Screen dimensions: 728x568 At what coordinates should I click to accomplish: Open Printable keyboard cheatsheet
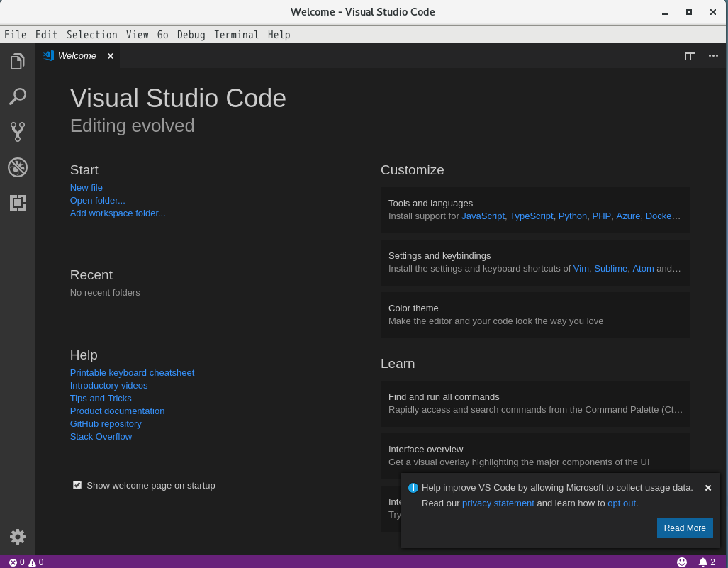[x=132, y=372]
